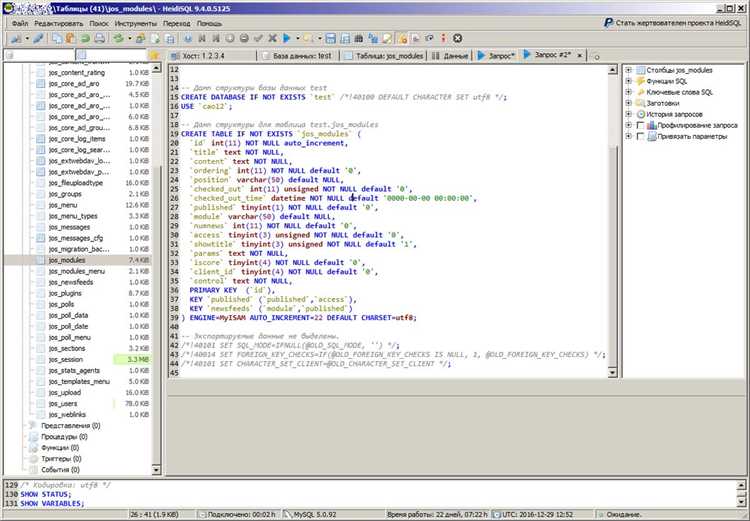Expand the Ключевые слова SQL node
The height and width of the screenshot is (521, 750).
pyautogui.click(x=629, y=92)
